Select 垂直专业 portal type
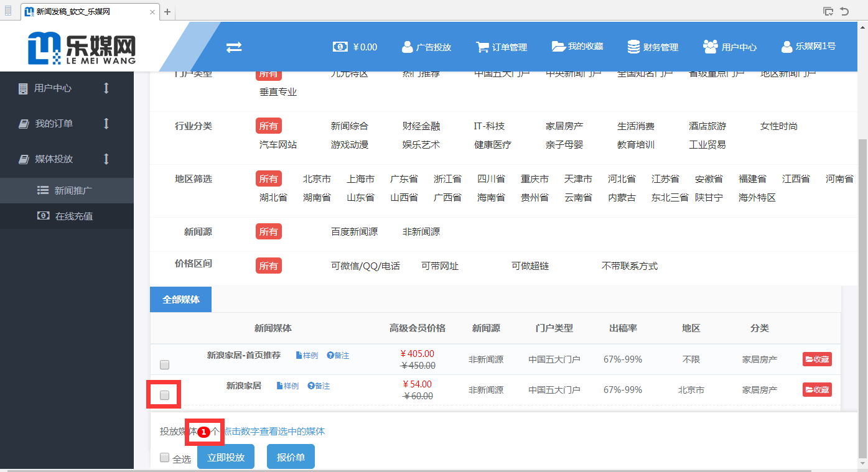The width and height of the screenshot is (868, 472). [278, 92]
